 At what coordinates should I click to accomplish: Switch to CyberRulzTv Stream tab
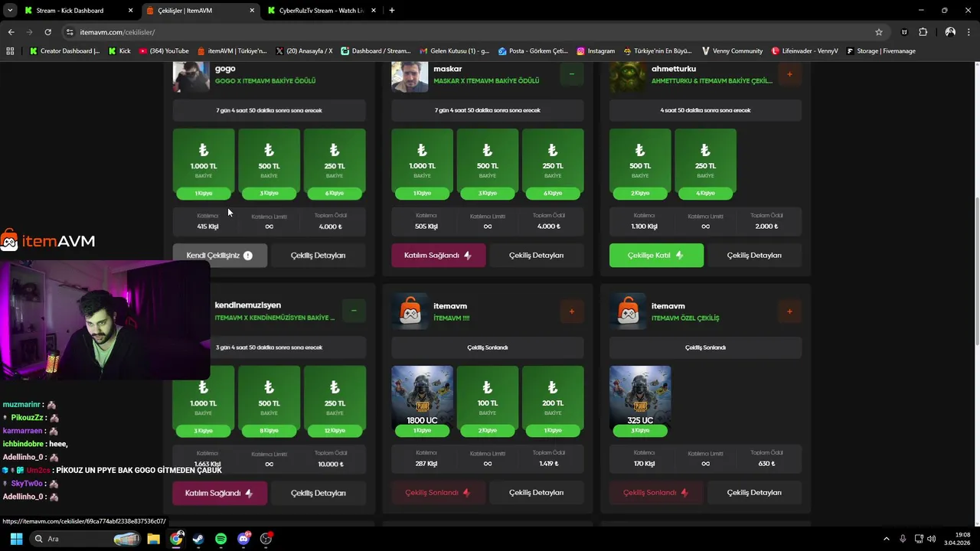point(321,11)
